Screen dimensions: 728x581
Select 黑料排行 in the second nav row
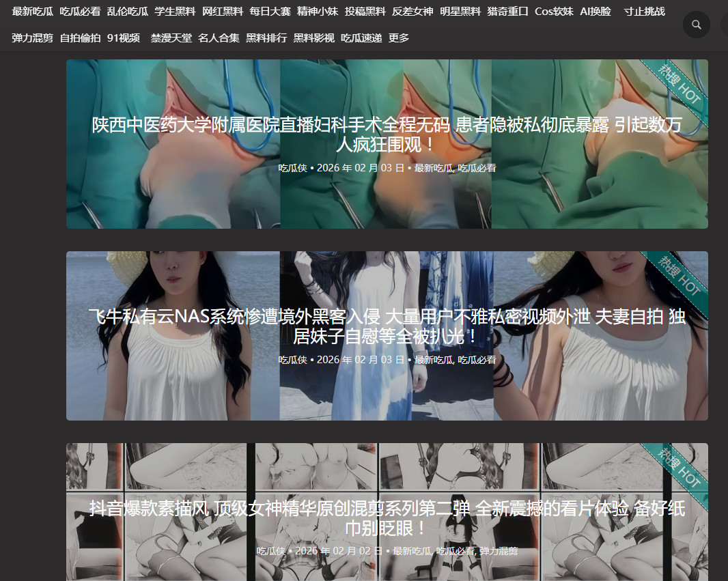tap(266, 38)
